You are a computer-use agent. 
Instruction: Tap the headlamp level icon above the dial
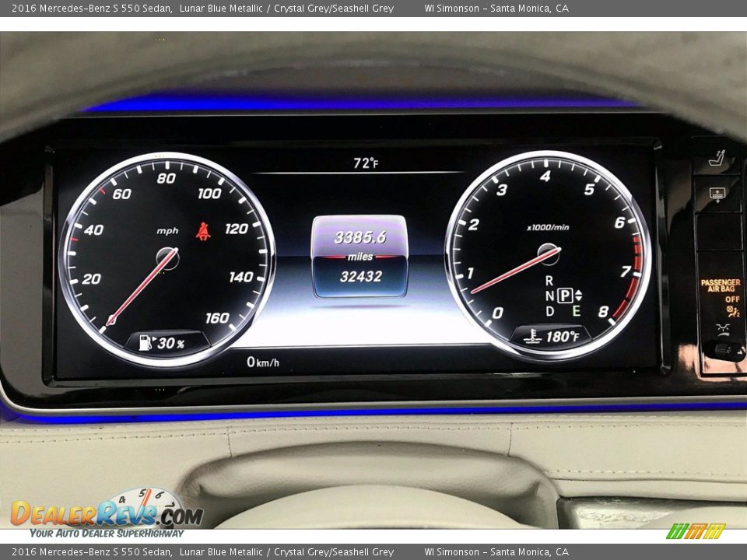coord(723,328)
